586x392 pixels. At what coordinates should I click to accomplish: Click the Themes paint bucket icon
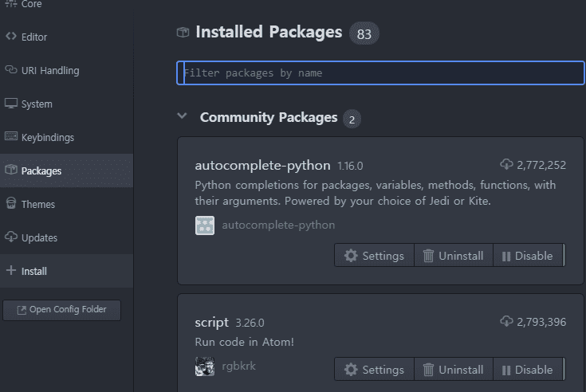click(11, 204)
